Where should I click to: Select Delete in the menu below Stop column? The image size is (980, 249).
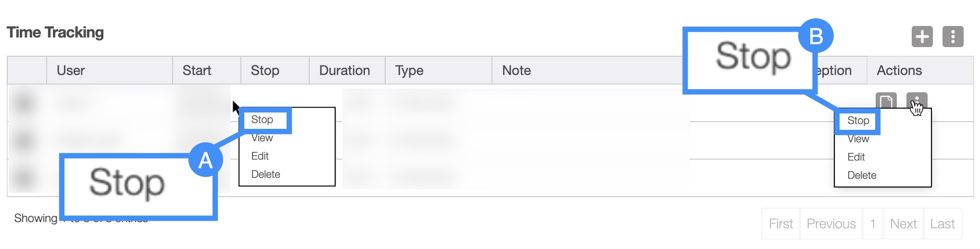[265, 174]
